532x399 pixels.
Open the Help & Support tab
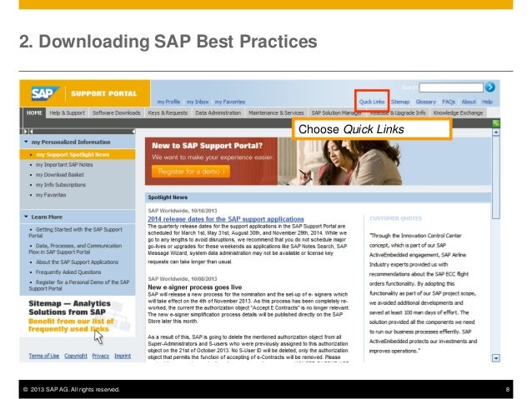click(68, 113)
